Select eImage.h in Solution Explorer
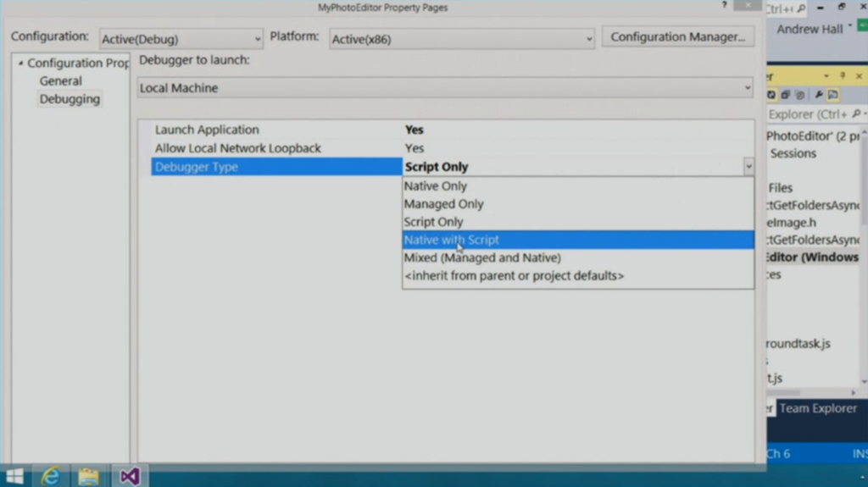 (792, 223)
